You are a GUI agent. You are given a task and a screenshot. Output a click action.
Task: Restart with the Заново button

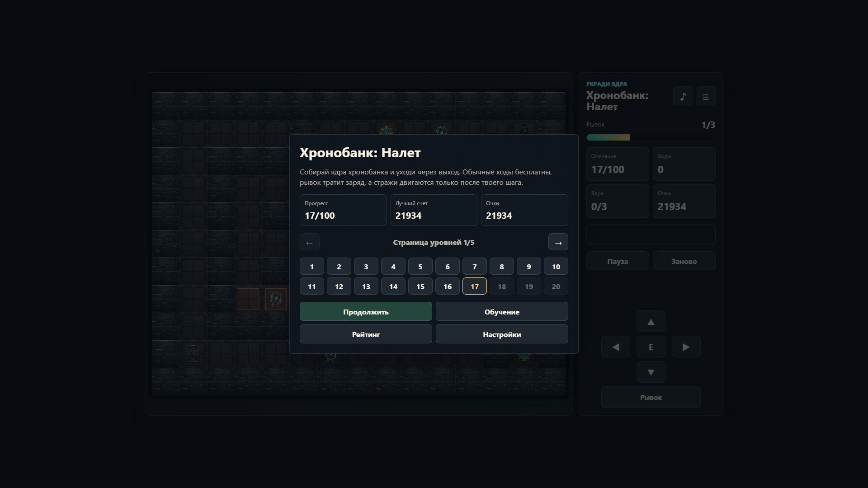coord(684,261)
